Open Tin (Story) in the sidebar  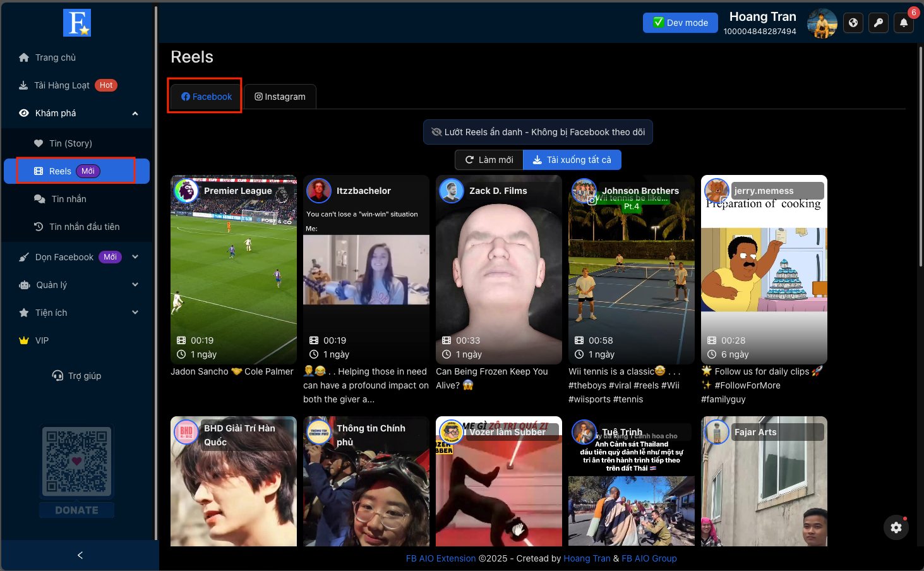pyautogui.click(x=78, y=143)
